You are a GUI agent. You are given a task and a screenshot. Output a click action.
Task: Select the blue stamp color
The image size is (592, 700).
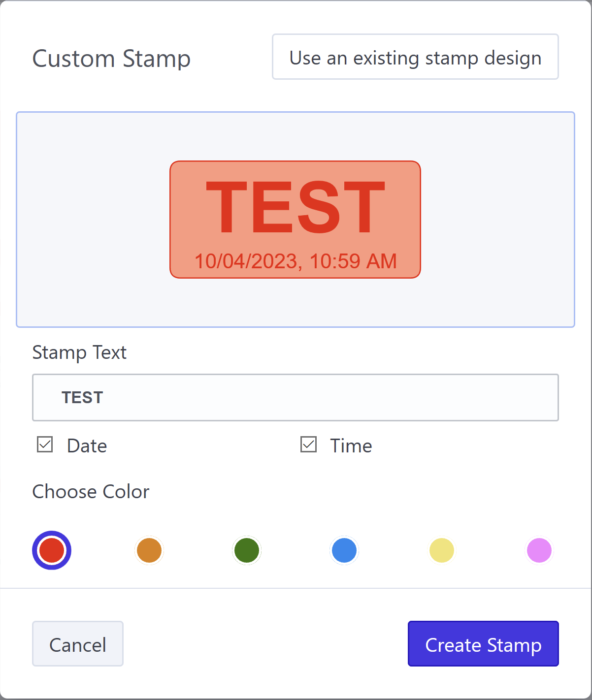point(344,550)
